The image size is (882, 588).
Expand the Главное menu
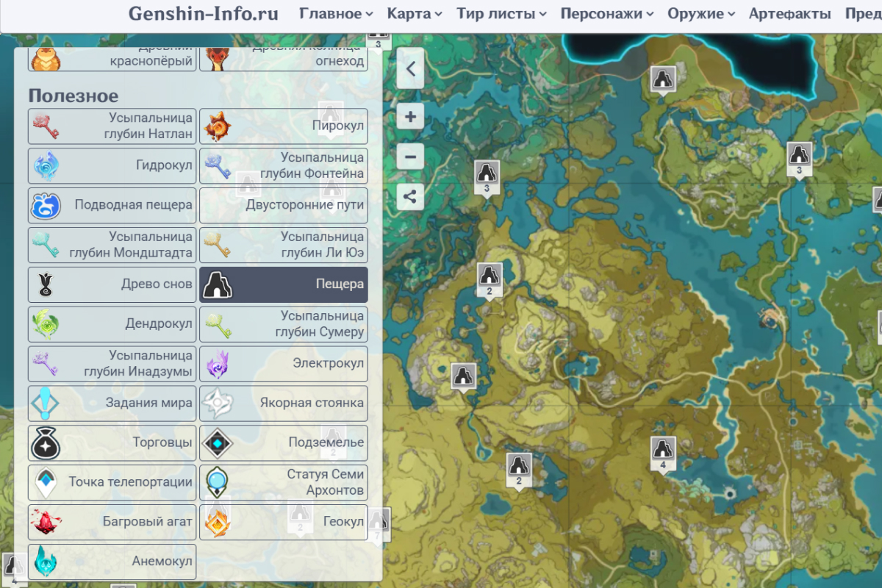336,14
